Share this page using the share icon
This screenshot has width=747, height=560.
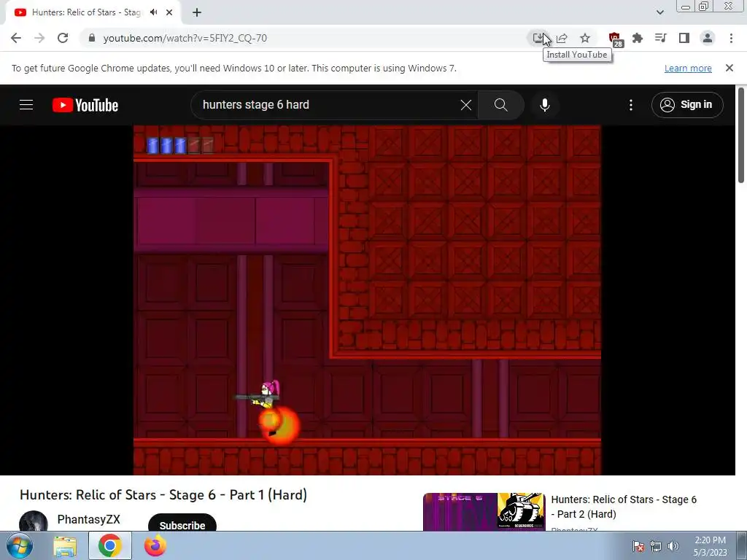[562, 38]
